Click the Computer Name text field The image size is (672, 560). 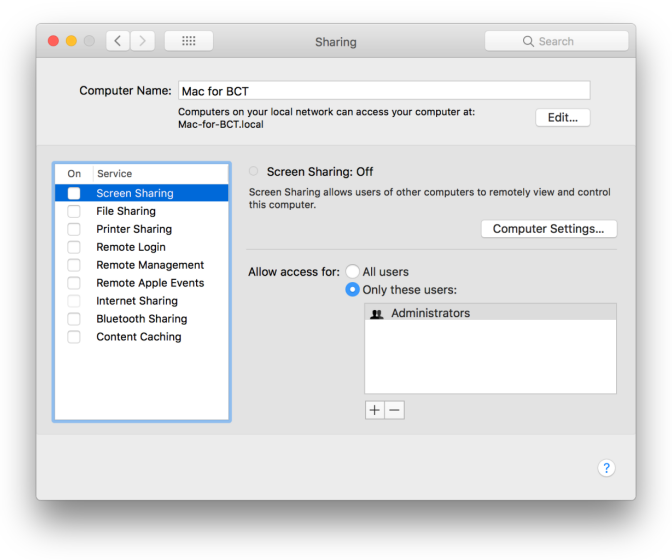click(384, 91)
